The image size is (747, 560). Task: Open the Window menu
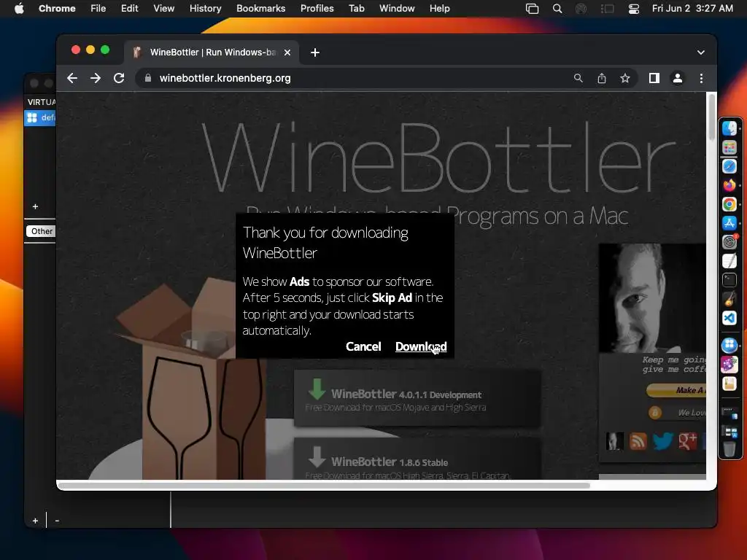tap(397, 9)
